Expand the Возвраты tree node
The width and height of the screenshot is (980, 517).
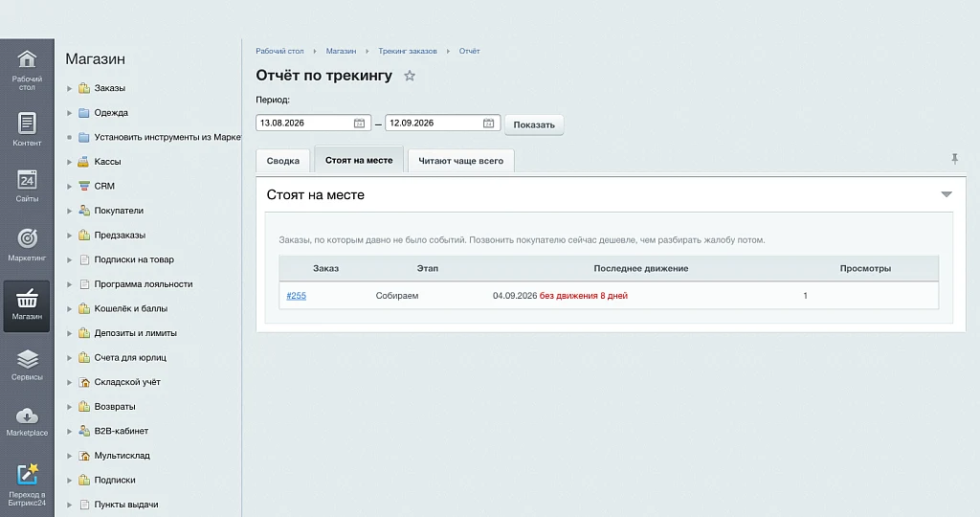click(69, 407)
